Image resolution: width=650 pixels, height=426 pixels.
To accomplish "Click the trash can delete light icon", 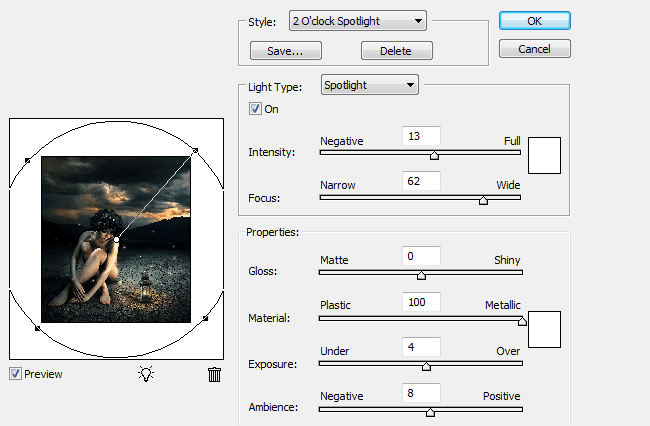I will click(x=214, y=374).
